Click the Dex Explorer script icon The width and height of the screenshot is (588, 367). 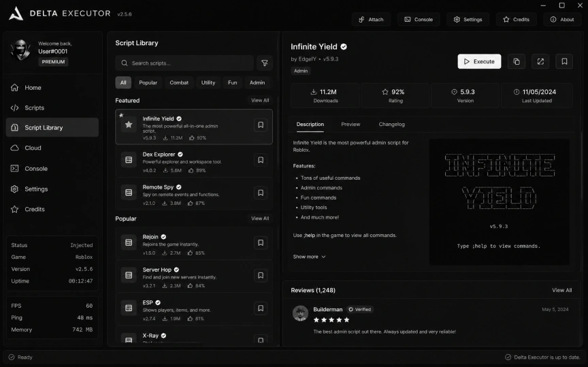[129, 160]
